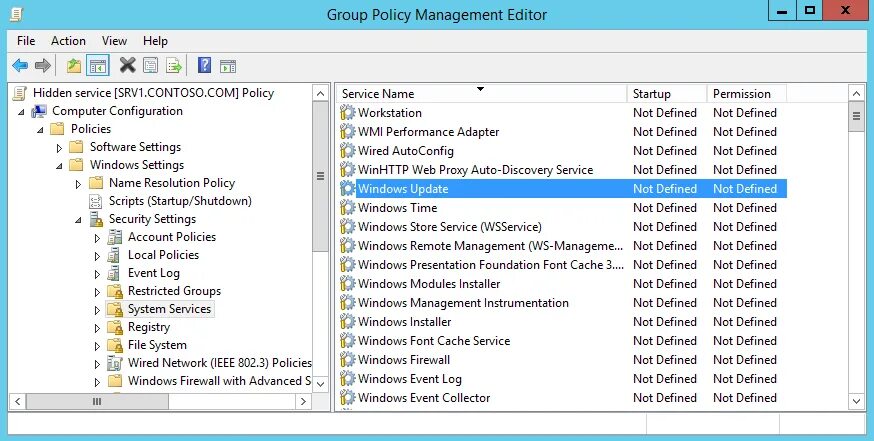Toggle the Show/Hide Action Pane icon
The image size is (874, 441).
(228, 66)
